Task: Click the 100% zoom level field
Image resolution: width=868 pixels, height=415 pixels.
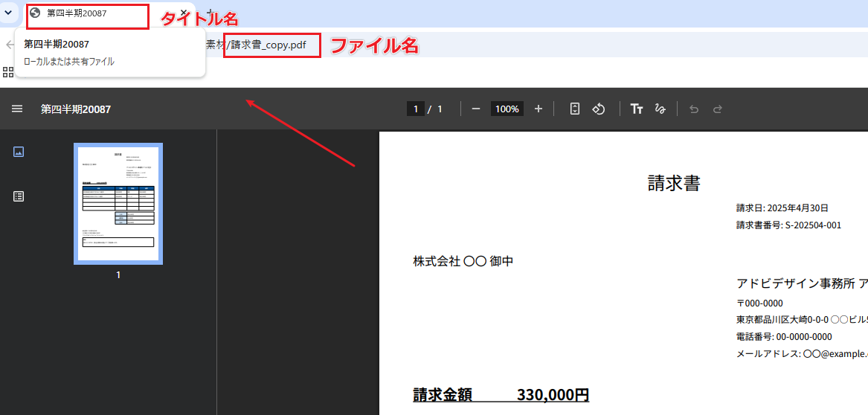Action: pos(507,109)
